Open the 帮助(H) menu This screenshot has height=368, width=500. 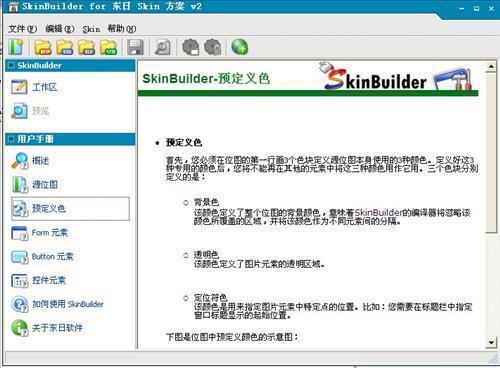[x=122, y=29]
